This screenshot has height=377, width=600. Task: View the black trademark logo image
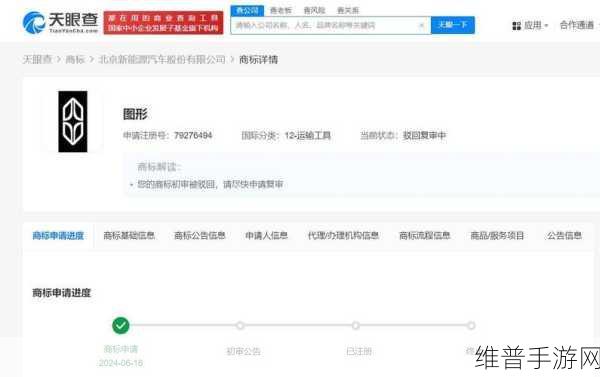73,121
